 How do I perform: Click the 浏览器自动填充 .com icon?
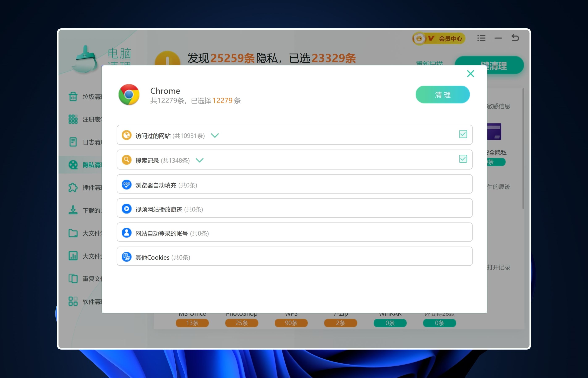point(127,185)
